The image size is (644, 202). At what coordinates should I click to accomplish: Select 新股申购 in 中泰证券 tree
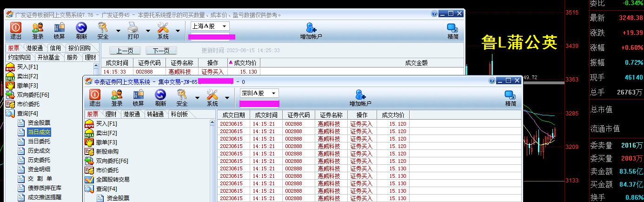tap(107, 152)
